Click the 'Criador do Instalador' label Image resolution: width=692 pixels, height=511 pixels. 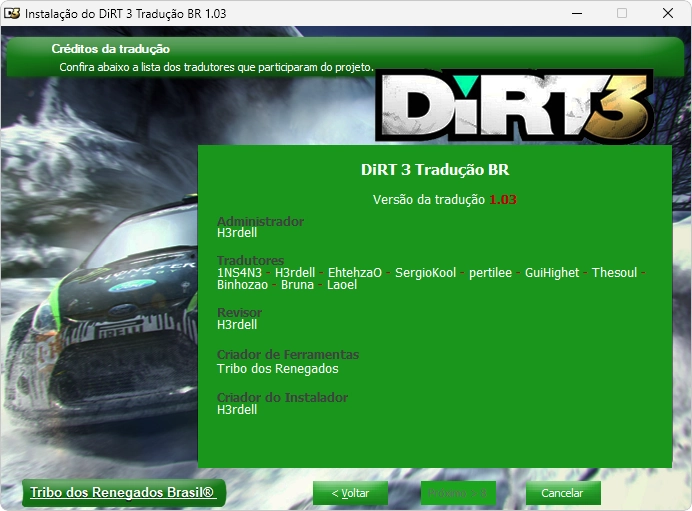coord(282,397)
